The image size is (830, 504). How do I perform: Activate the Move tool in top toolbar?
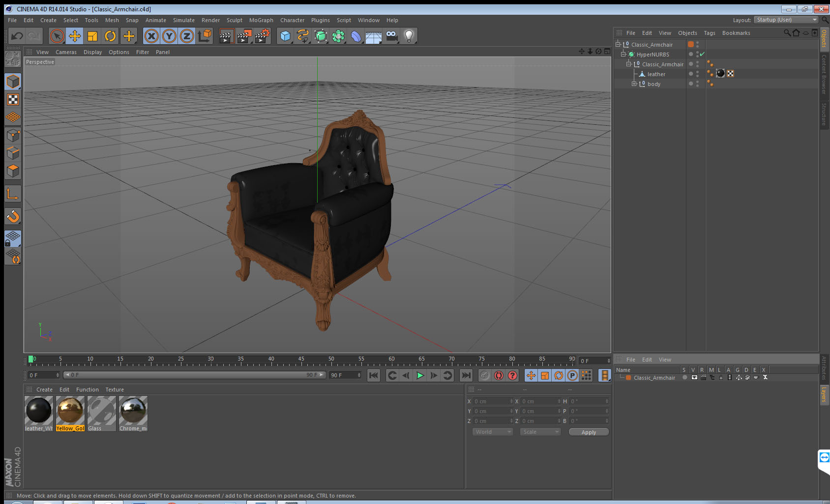point(75,36)
